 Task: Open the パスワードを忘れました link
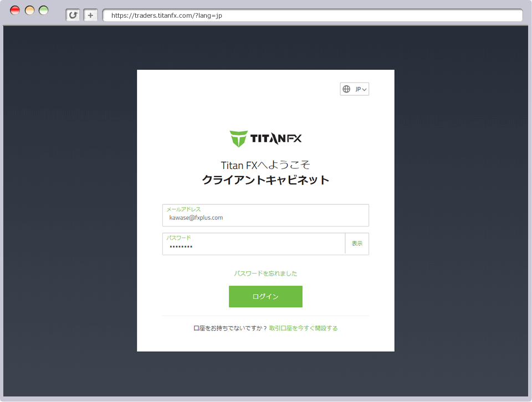[x=265, y=273]
